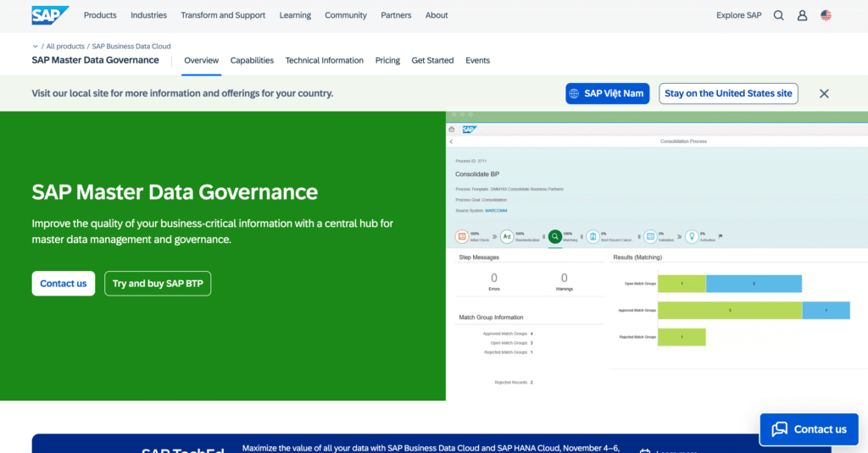The height and width of the screenshot is (453, 868).
Task: Switch to Technical Information tab
Action: 325,60
